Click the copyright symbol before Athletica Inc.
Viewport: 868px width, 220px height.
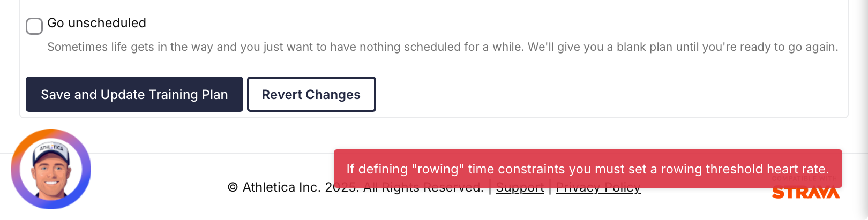pyautogui.click(x=233, y=187)
